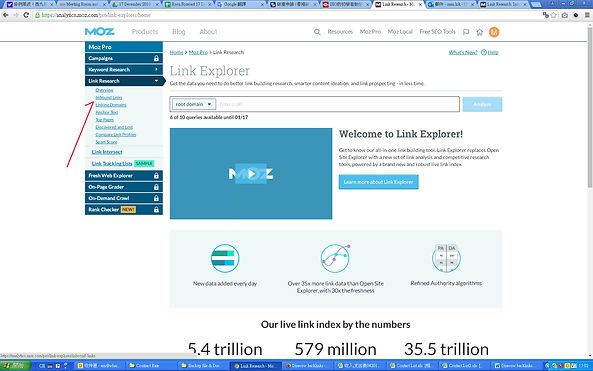Click the lock icon on Fresh Web Explorer
Image resolution: width=593 pixels, height=371 pixels.
coord(156,175)
